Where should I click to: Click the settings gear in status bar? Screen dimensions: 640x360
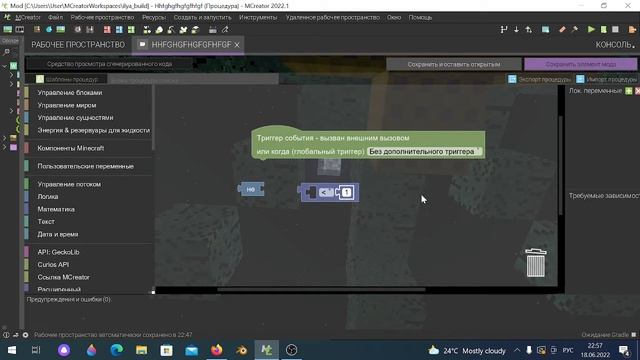25,335
